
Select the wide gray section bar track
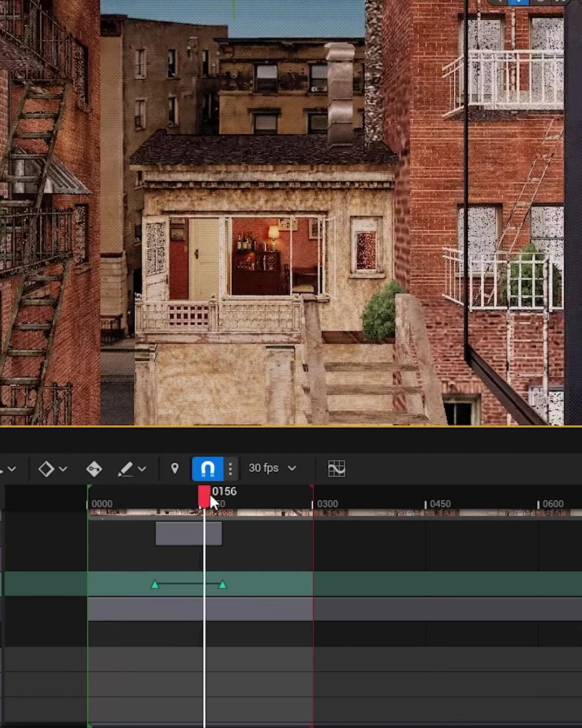[x=335, y=609]
